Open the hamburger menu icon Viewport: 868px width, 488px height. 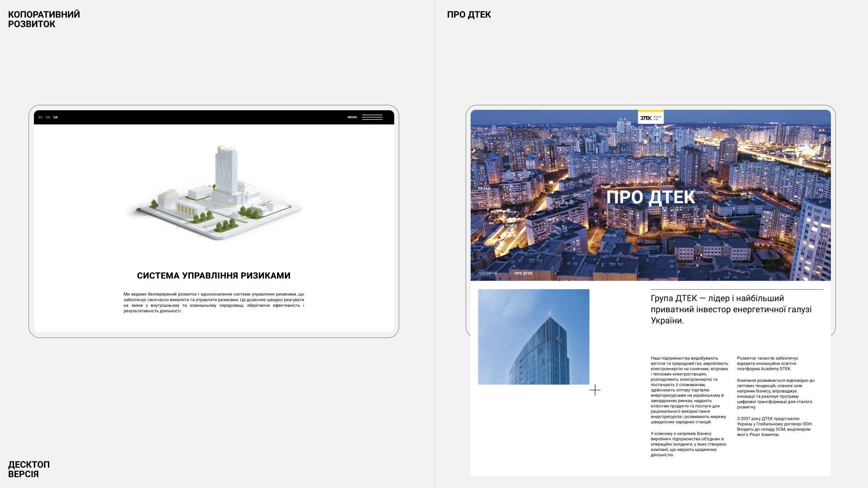(x=372, y=117)
